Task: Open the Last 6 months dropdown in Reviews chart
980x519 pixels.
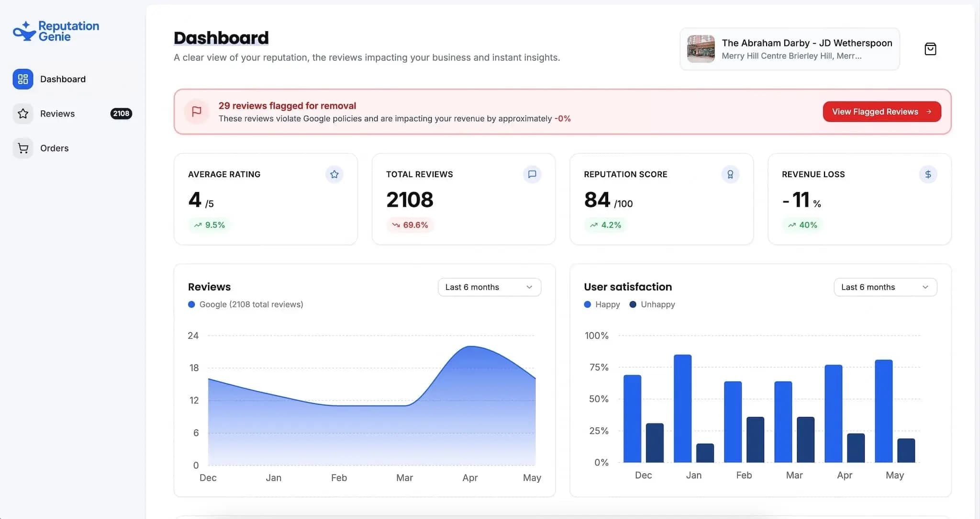Action: (489, 287)
